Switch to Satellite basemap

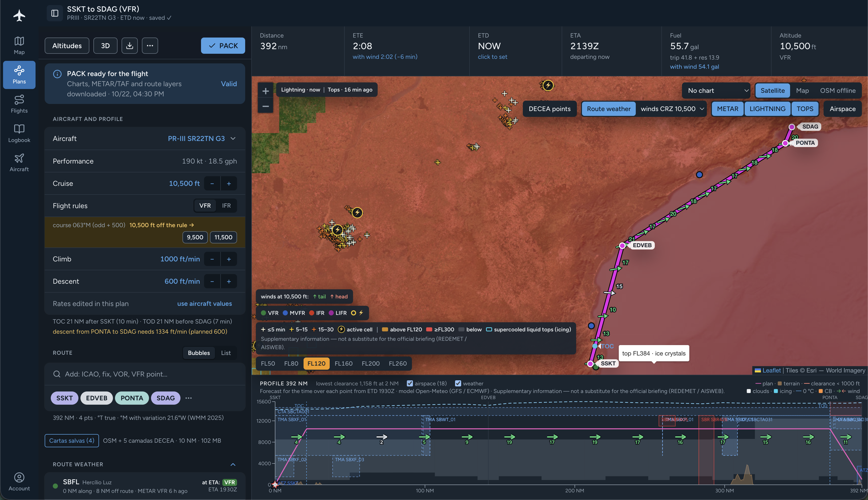(772, 91)
